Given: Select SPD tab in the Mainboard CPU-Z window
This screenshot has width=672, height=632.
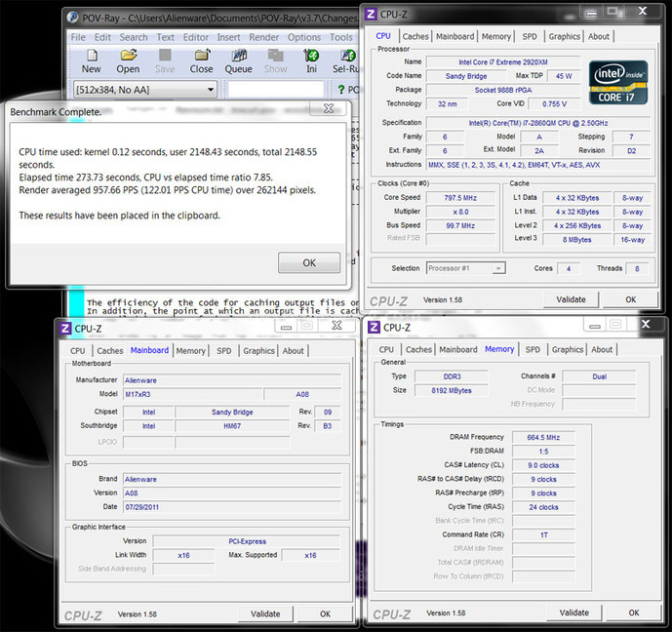Looking at the screenshot, I should tap(223, 350).
